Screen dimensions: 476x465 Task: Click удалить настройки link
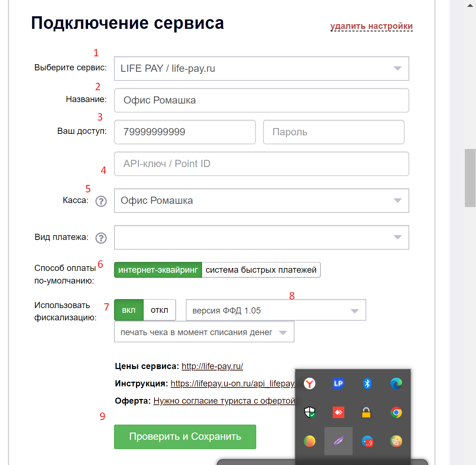(371, 26)
